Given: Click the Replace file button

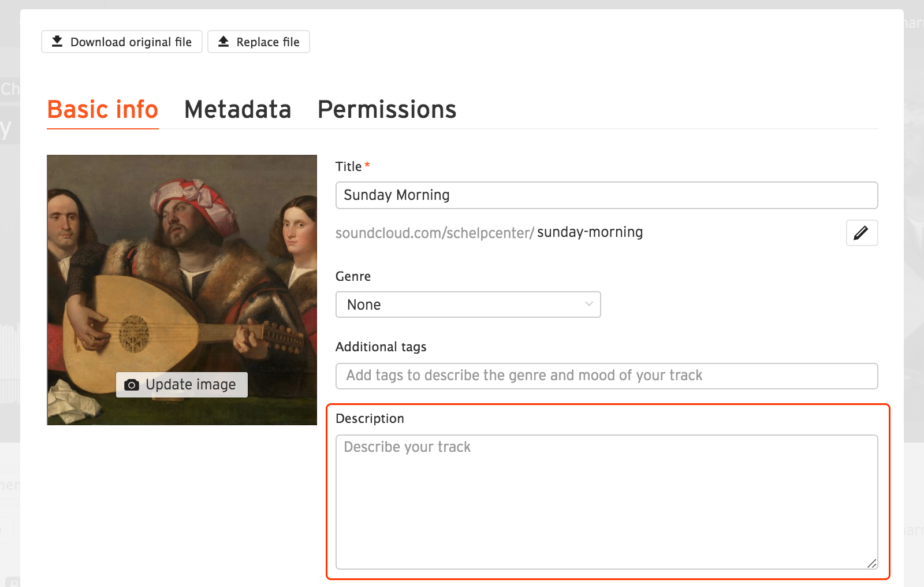Looking at the screenshot, I should click(x=258, y=41).
